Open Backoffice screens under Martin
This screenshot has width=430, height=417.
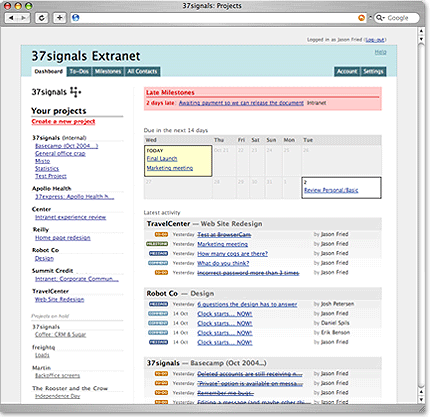[57, 376]
